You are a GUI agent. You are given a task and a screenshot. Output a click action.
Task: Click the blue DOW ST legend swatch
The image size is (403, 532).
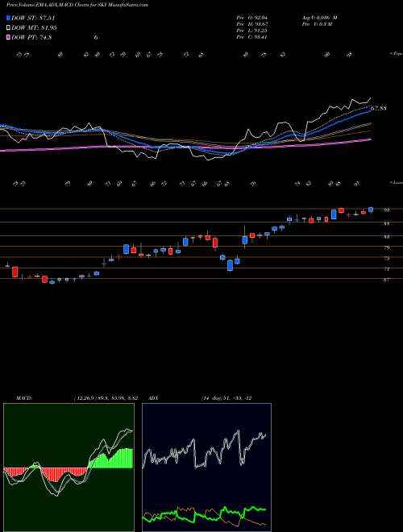(x=9, y=18)
